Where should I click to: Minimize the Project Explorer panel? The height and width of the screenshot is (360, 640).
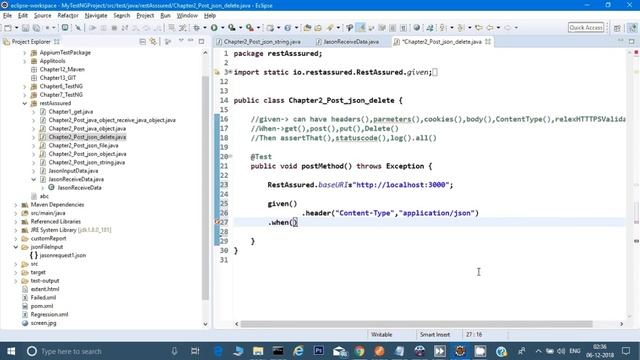[x=191, y=41]
